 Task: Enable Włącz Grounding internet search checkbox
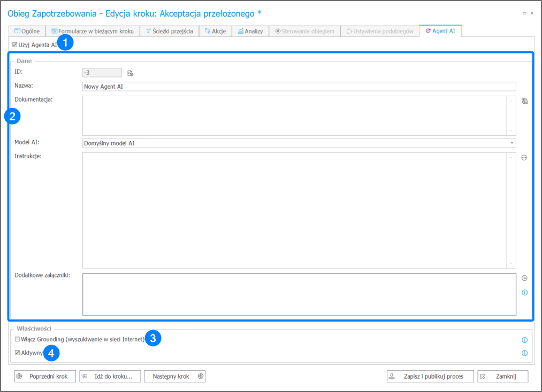(x=17, y=339)
